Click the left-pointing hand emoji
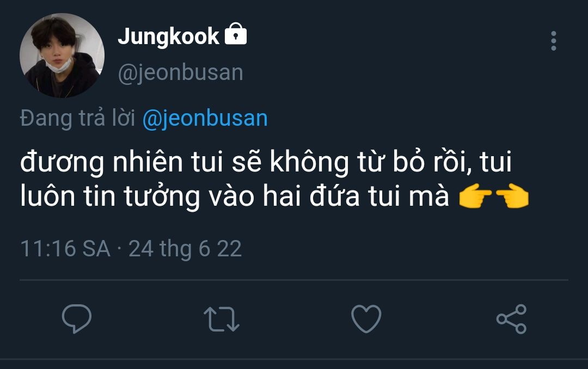This screenshot has height=369, width=588. point(512,199)
